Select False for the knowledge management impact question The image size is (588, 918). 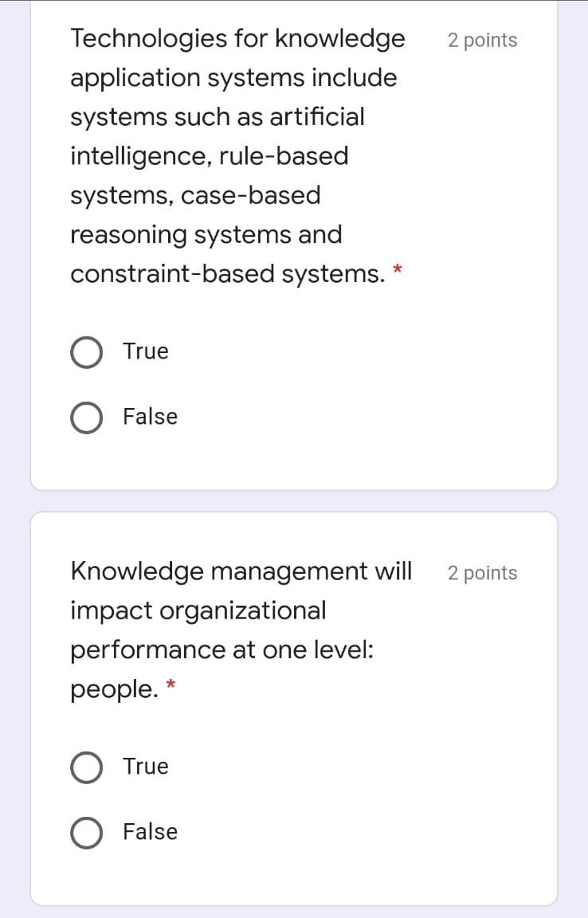(87, 832)
